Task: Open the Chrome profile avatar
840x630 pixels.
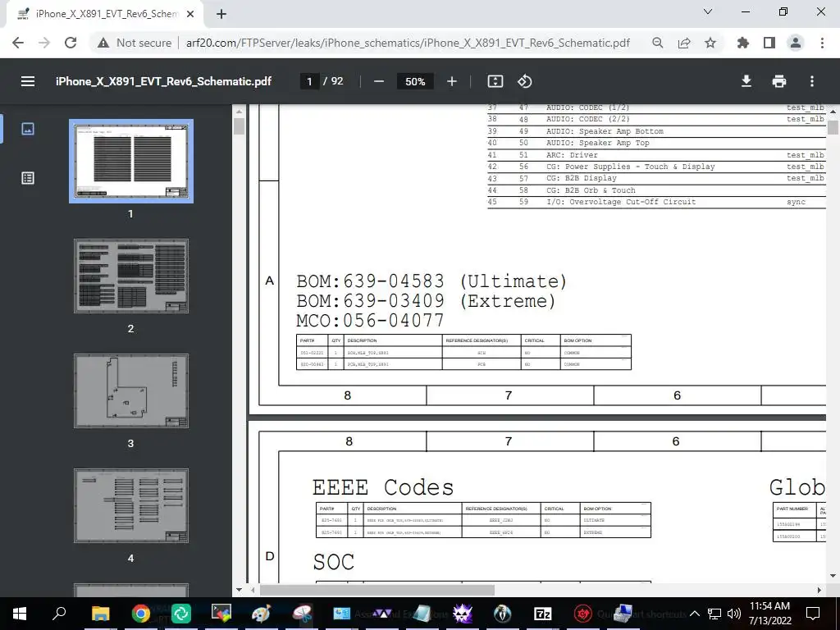Action: 796,43
